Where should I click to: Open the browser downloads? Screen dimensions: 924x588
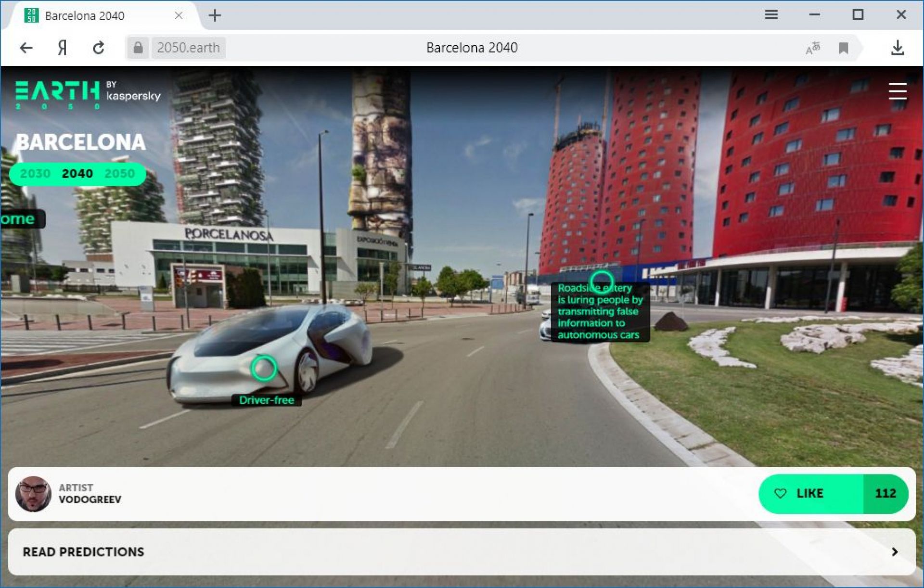[x=898, y=48]
